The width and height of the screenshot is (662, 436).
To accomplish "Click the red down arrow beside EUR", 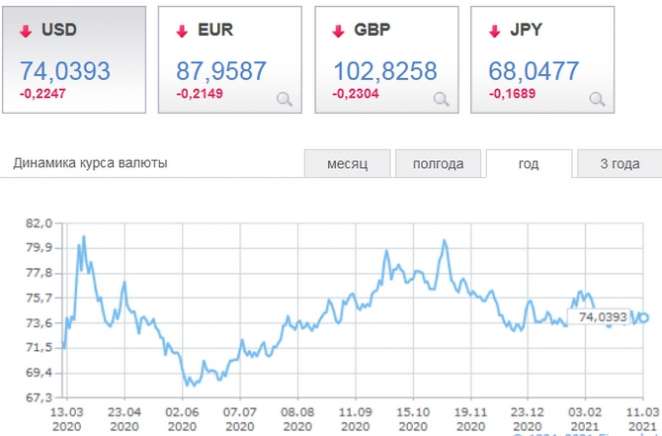I will pyautogui.click(x=182, y=31).
